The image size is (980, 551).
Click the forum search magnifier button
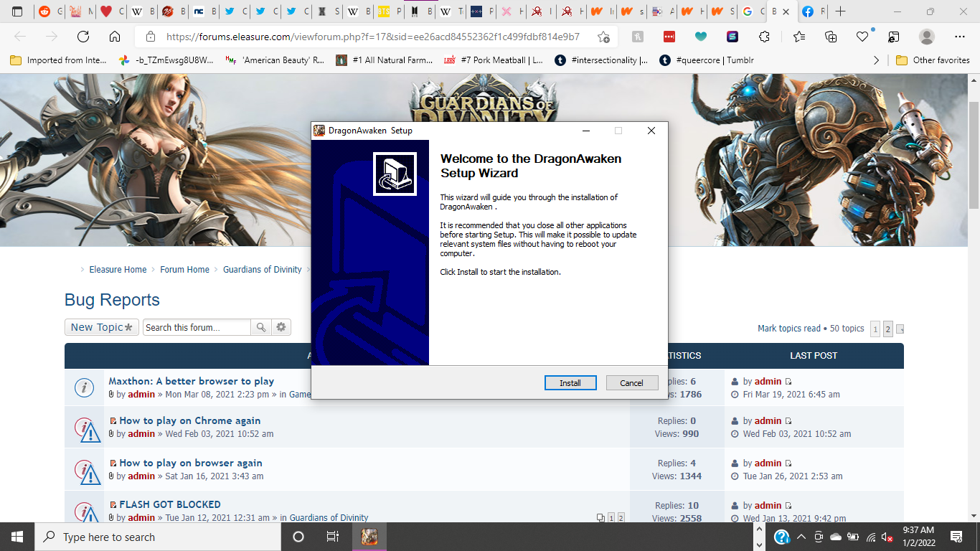click(x=261, y=327)
